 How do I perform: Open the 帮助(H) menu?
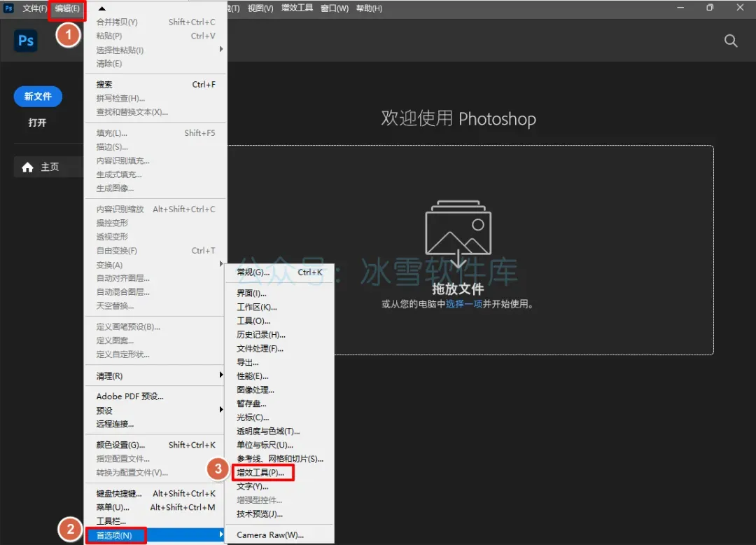pyautogui.click(x=369, y=8)
